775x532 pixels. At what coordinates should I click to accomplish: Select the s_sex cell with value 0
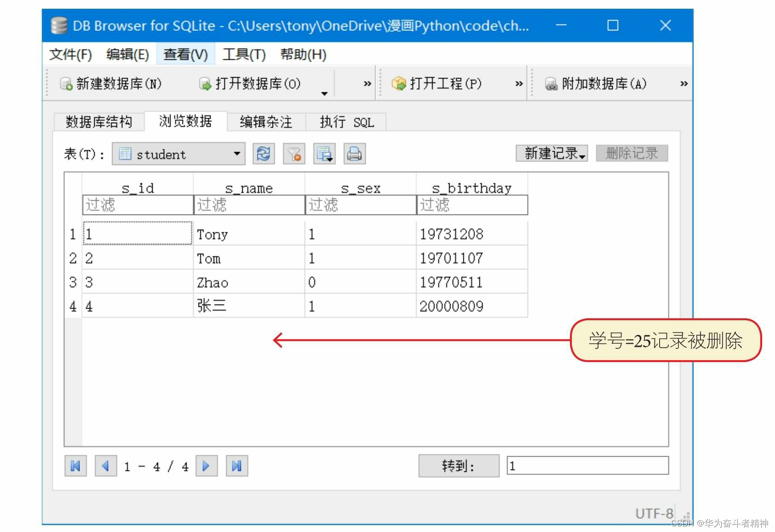361,282
